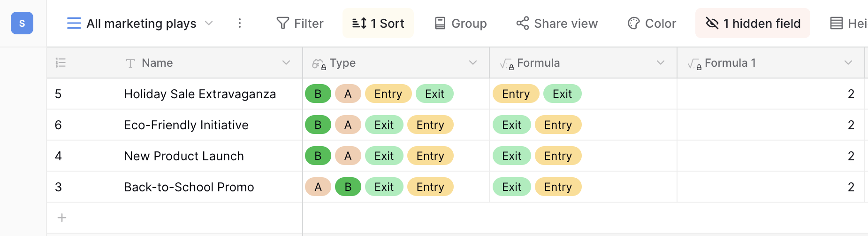Screen dimensions: 868x236
Task: Open the three-dot view options menu
Action: coord(240,23)
